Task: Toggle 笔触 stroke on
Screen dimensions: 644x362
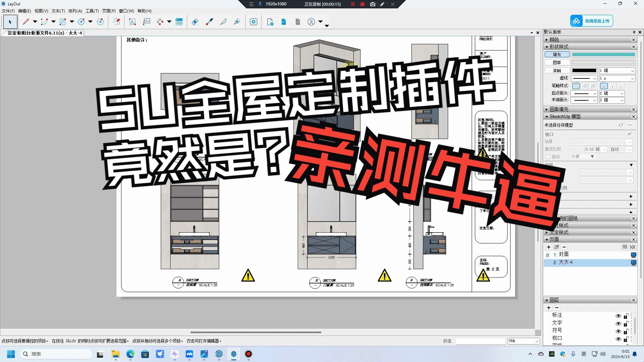Action: click(x=557, y=70)
